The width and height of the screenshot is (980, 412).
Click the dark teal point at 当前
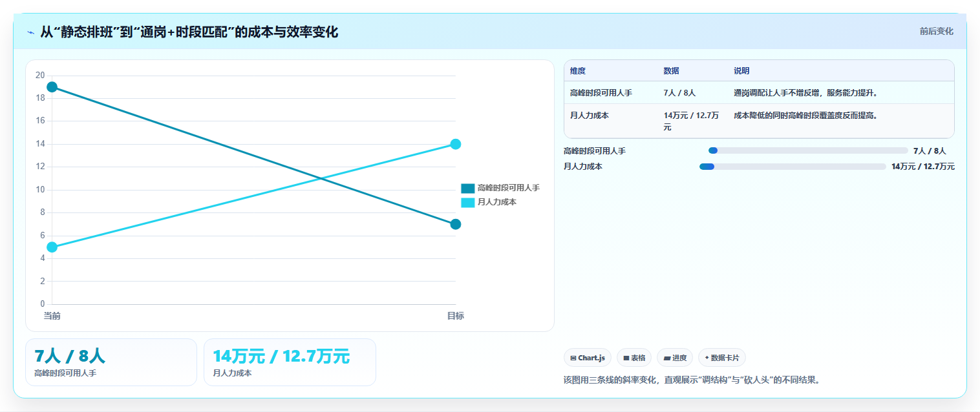tap(52, 87)
